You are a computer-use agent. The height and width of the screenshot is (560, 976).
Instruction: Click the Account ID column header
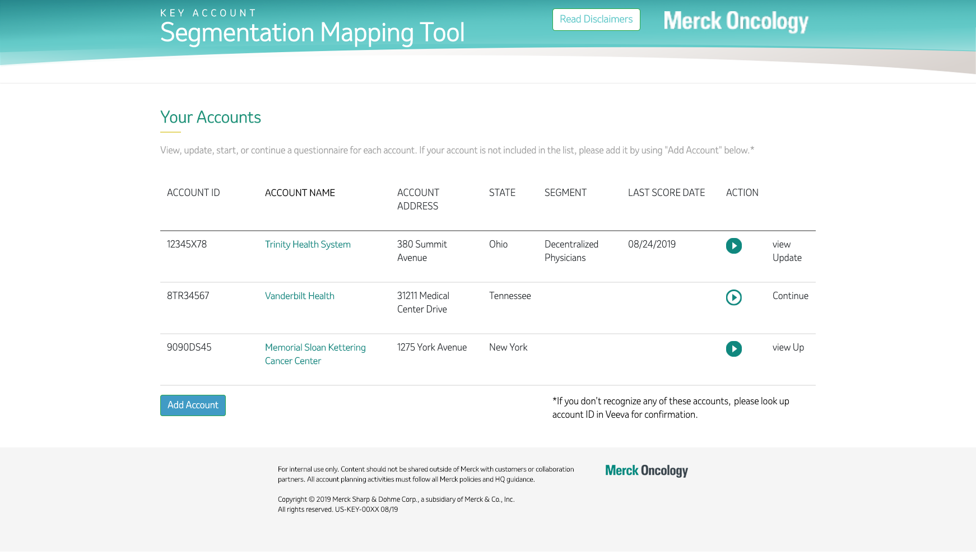pyautogui.click(x=193, y=193)
